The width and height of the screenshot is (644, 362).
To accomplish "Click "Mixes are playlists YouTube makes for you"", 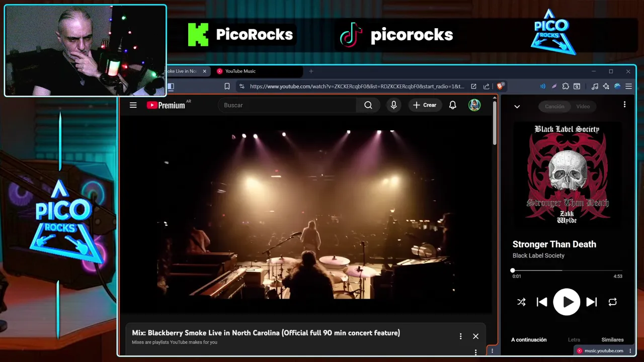I will click(x=175, y=342).
